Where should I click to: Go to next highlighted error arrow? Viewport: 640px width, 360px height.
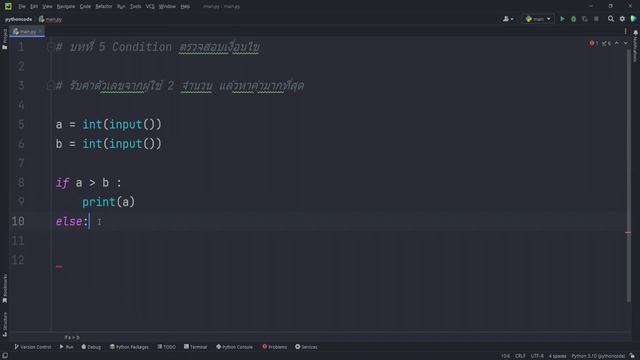(626, 43)
